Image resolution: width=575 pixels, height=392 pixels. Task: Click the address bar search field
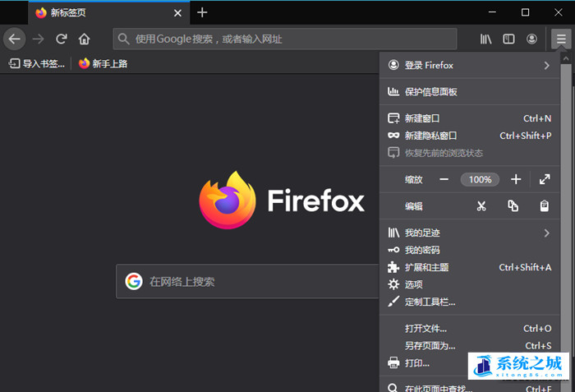pyautogui.click(x=285, y=39)
